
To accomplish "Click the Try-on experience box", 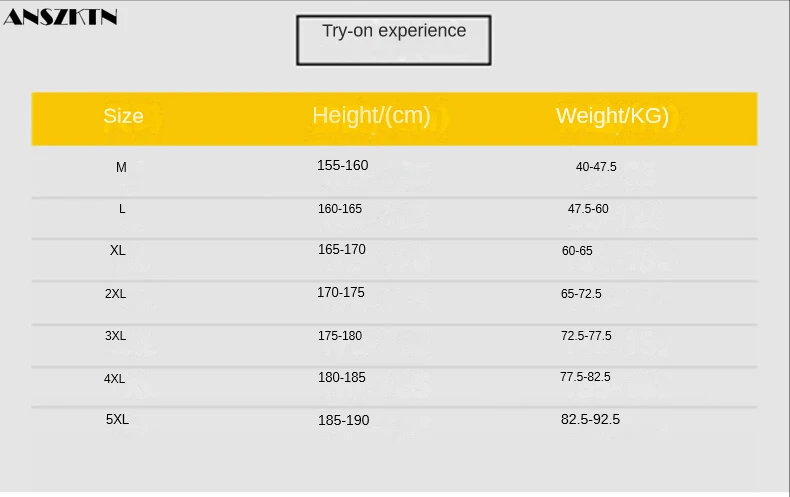I will 393,40.
